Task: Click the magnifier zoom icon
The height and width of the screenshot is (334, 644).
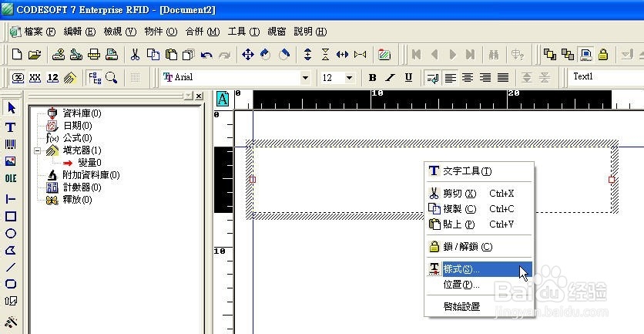Action: coord(111,77)
